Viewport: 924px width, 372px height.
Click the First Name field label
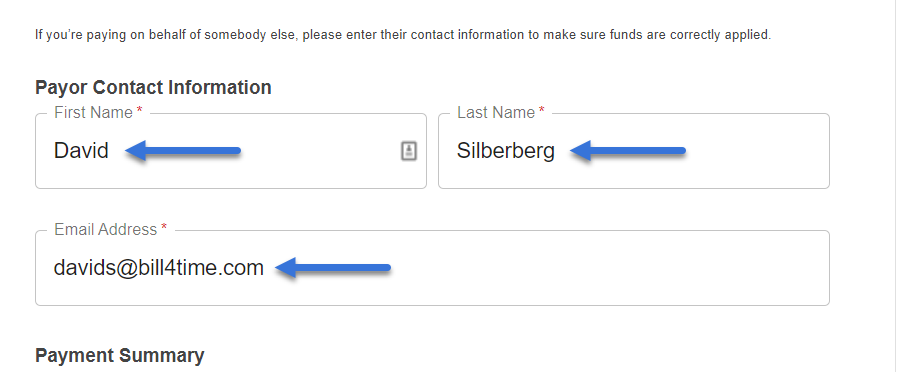94,113
